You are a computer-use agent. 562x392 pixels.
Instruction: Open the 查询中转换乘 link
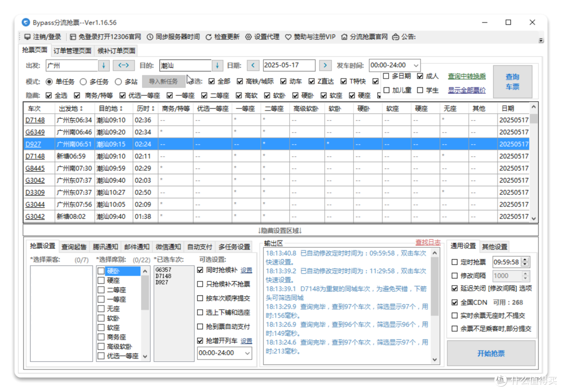pos(467,76)
